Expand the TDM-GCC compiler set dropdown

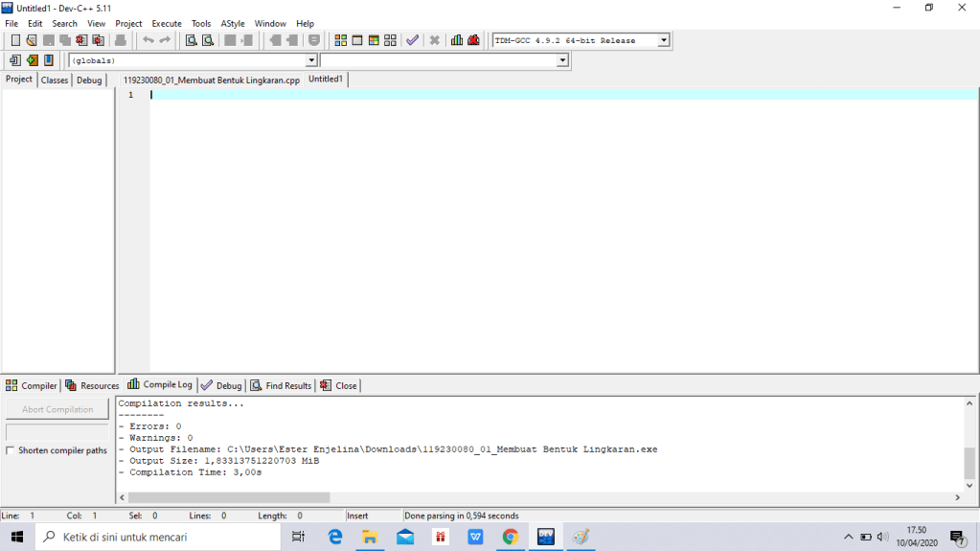tap(663, 40)
